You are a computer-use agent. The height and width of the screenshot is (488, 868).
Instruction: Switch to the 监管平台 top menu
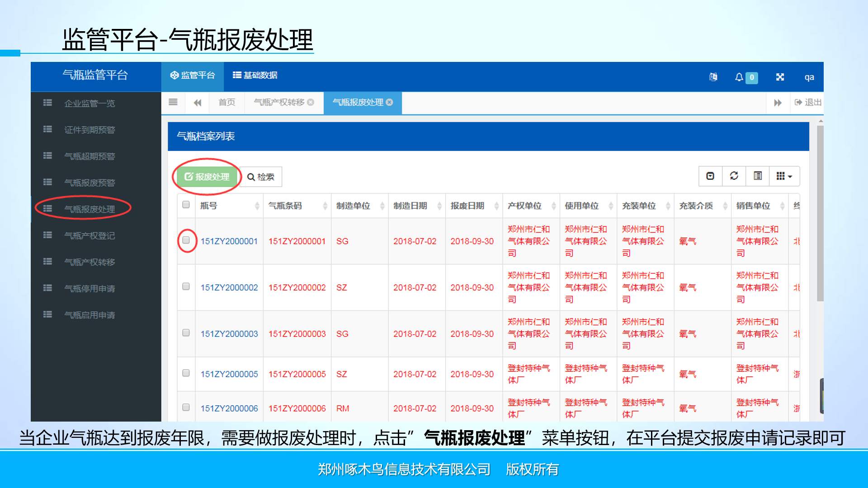pyautogui.click(x=193, y=75)
